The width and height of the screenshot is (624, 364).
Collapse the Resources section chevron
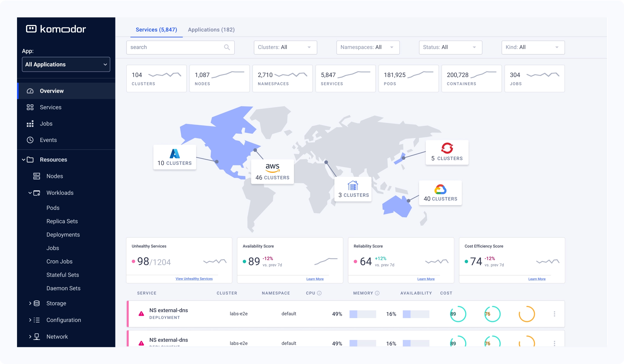click(24, 160)
